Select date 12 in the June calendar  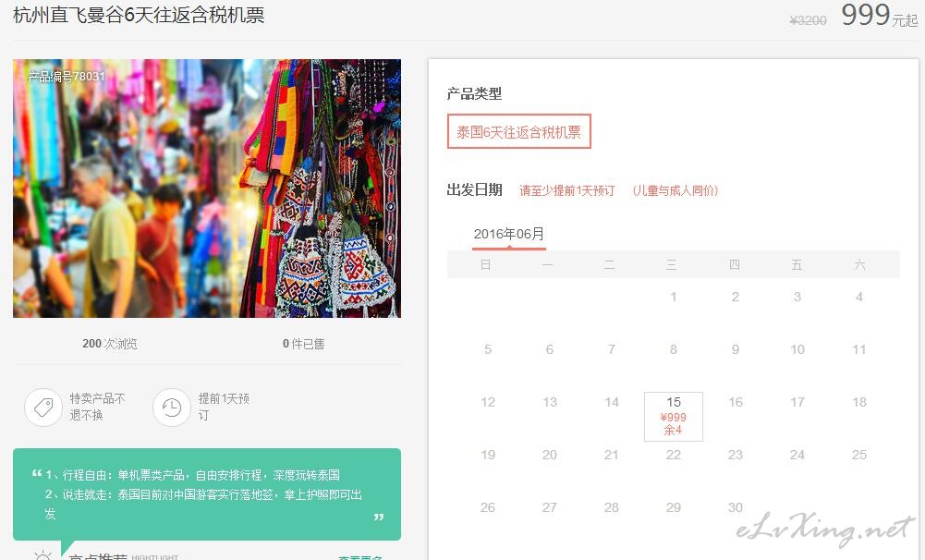[x=488, y=402]
